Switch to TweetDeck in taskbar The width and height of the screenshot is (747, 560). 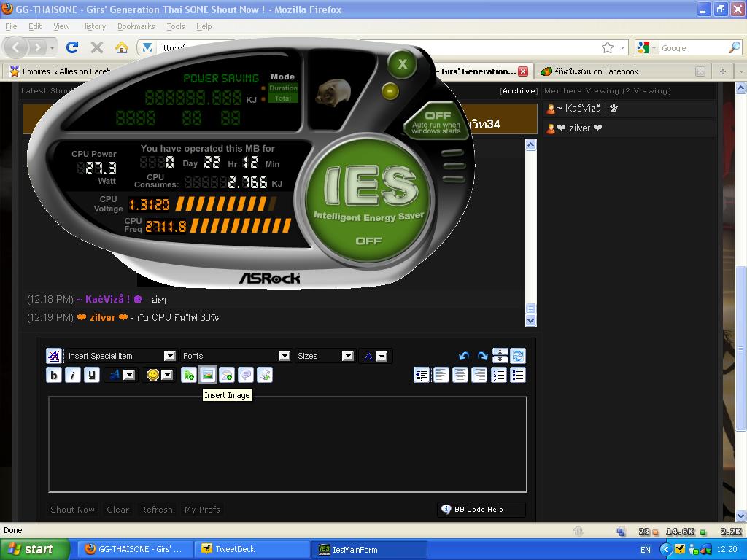pyautogui.click(x=252, y=549)
